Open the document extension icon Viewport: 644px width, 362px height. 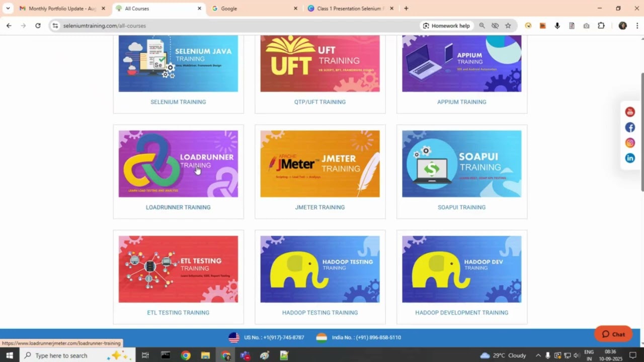[x=572, y=26]
